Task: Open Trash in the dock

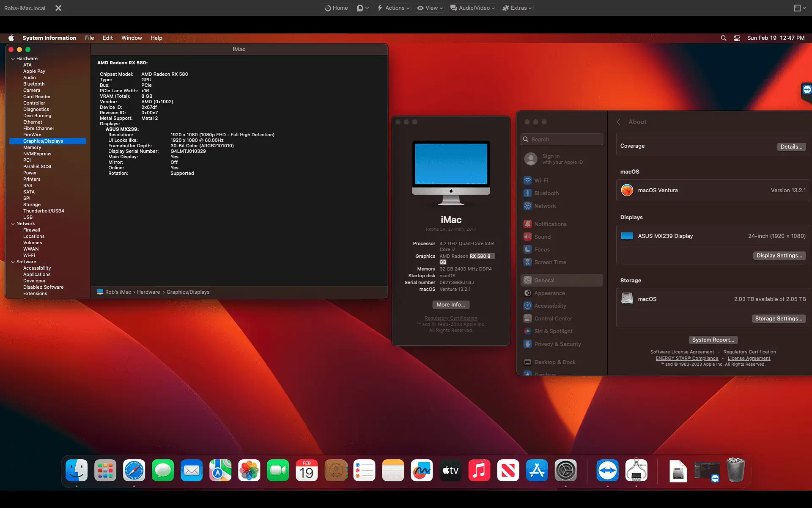Action: (x=735, y=470)
